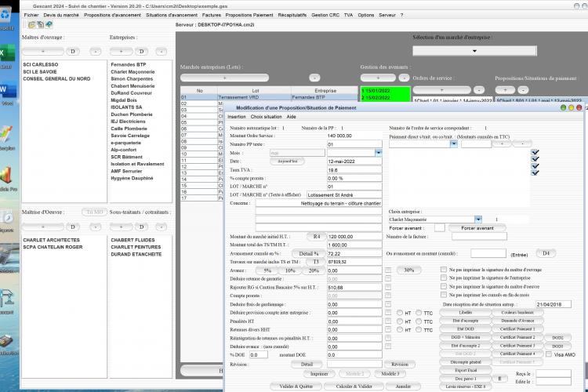Click the second checkmark icon beside payment list
The height and width of the screenshot is (392, 588).
coord(535,159)
